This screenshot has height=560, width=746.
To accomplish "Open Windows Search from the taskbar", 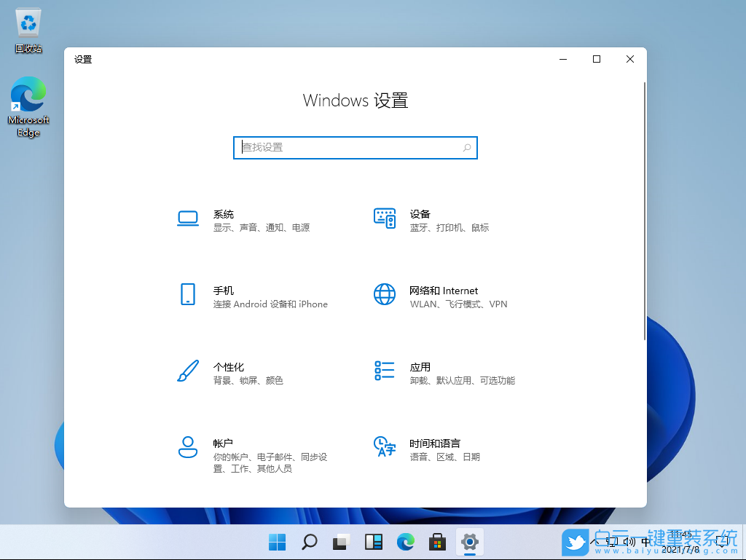I will (x=309, y=543).
